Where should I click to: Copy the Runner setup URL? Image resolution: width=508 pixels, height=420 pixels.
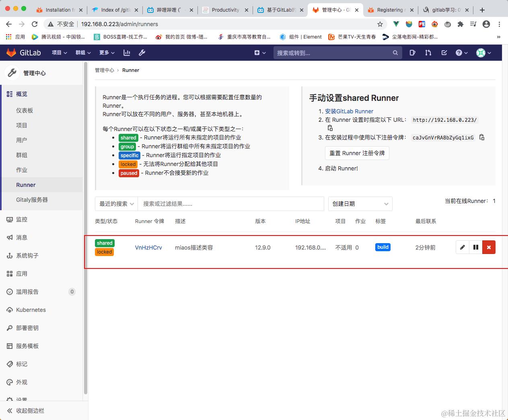(330, 127)
